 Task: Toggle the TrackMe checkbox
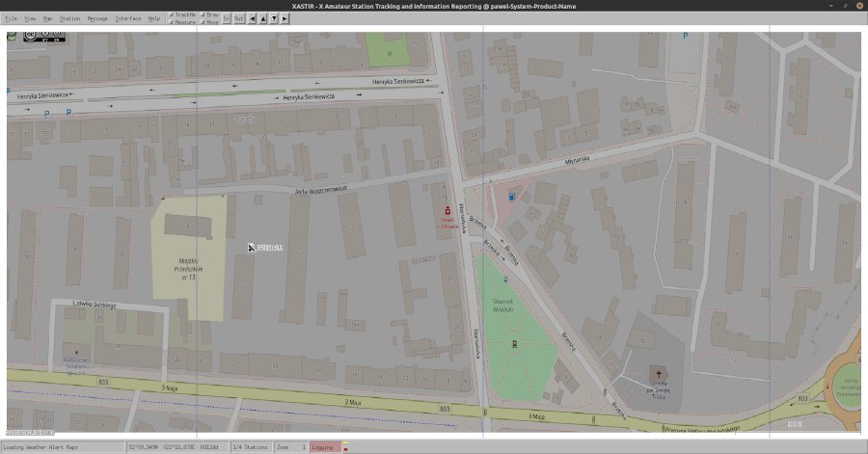[182, 14]
